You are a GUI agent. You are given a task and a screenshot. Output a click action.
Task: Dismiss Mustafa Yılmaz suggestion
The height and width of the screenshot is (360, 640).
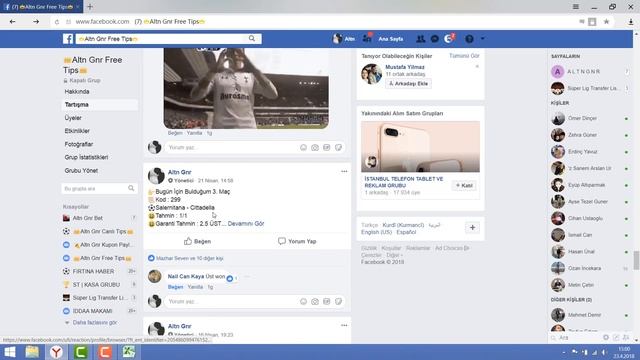477,67
